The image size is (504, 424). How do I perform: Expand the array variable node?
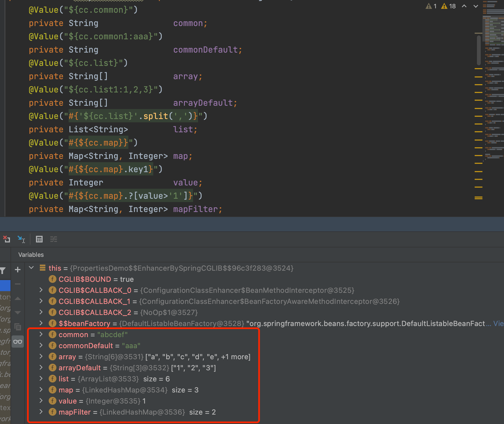tap(41, 356)
